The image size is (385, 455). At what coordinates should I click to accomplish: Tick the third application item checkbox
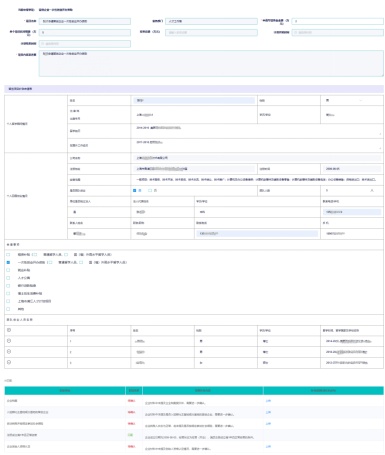click(8, 270)
